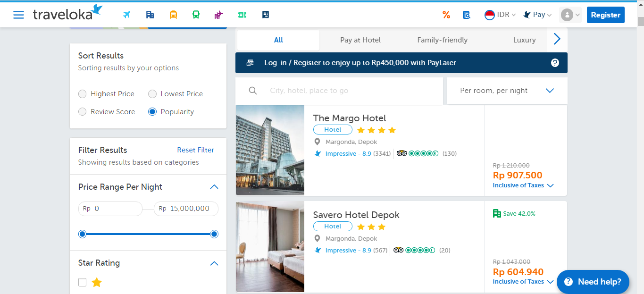This screenshot has width=644, height=294.
Task: Click the price range slider track
Action: [148, 234]
